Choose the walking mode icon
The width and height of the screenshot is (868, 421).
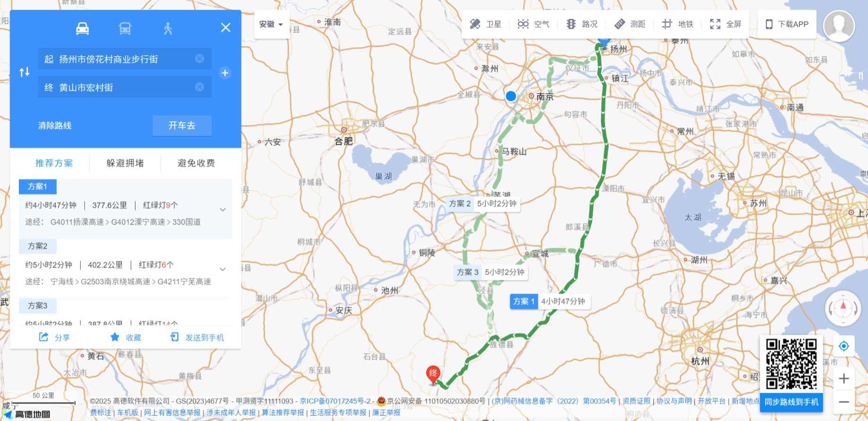click(x=168, y=29)
